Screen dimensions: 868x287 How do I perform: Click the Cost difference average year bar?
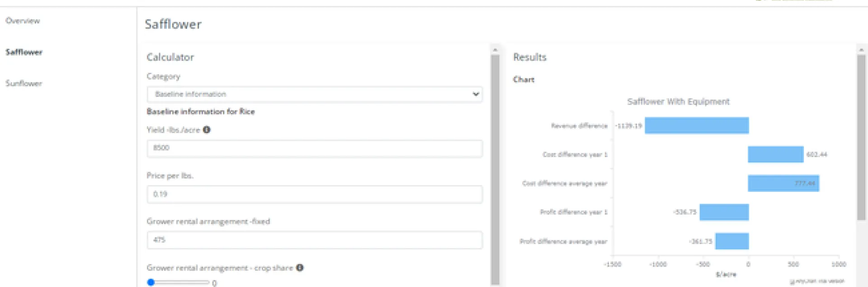783,183
